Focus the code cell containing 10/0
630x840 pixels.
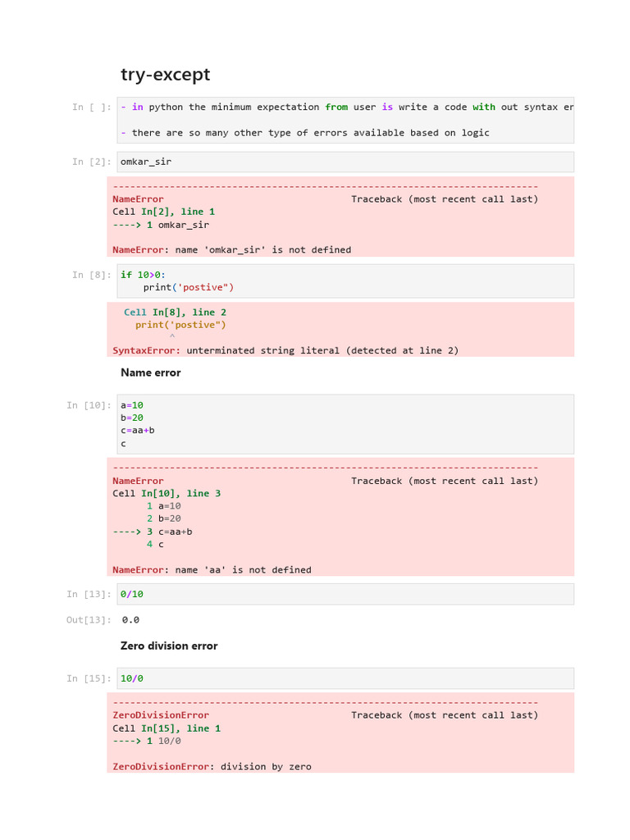[x=345, y=678]
